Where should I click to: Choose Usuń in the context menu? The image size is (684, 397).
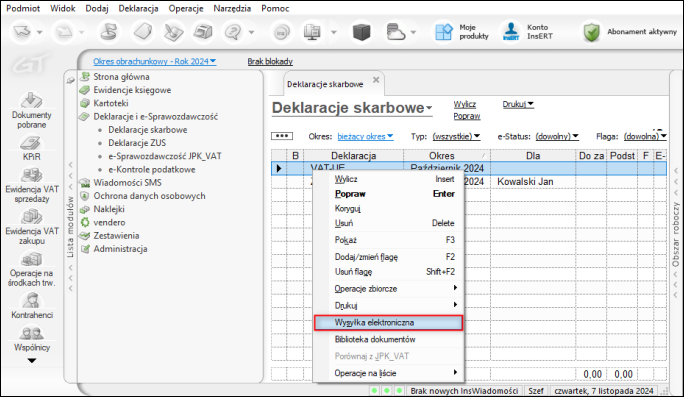[x=388, y=223]
